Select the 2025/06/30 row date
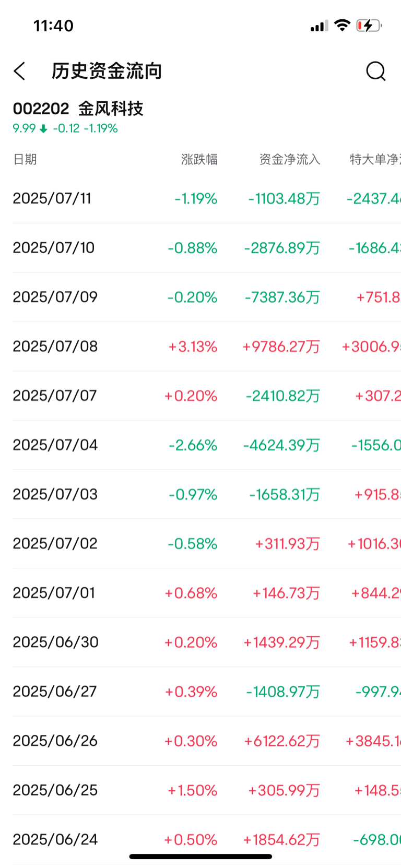The image size is (401, 868). pos(56,642)
